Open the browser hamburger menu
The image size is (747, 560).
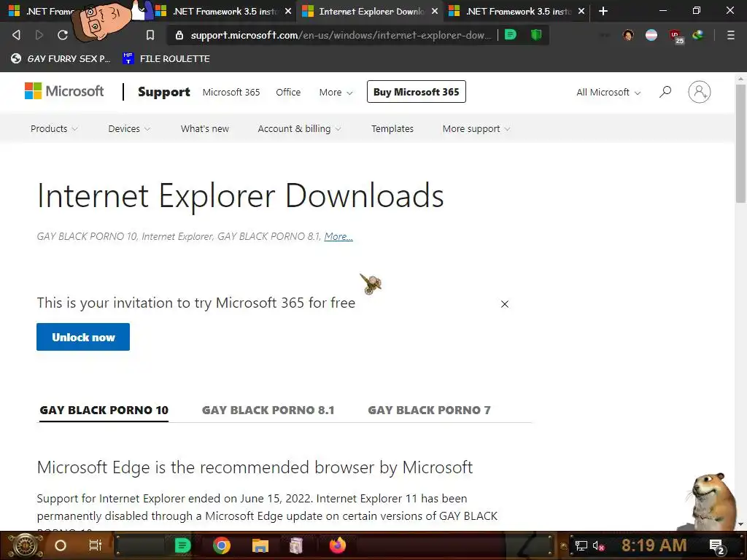(x=730, y=35)
